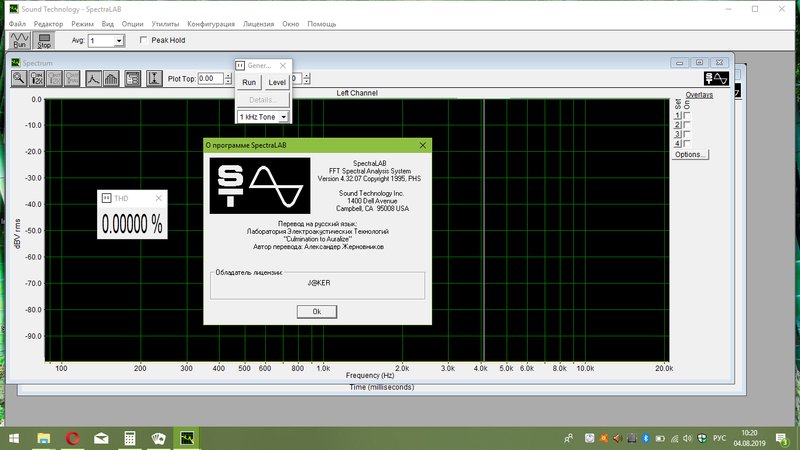800x450 pixels.
Task: Enable overlay 1 checkbox
Action: (687, 116)
